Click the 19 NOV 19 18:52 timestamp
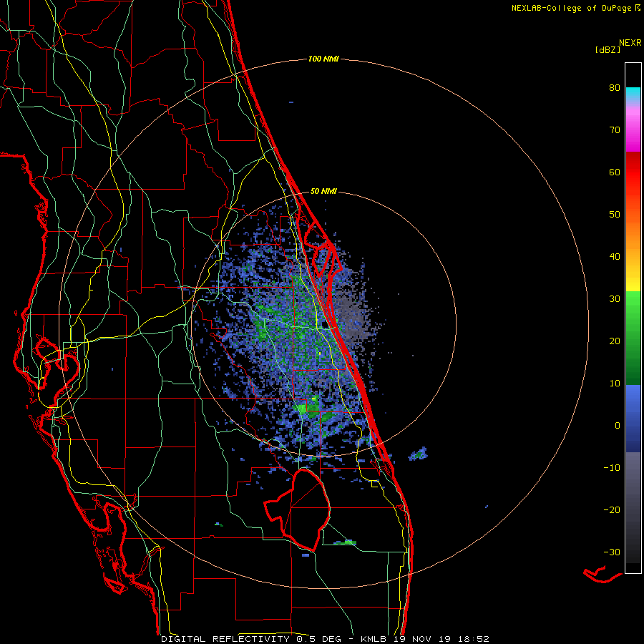 [441, 639]
